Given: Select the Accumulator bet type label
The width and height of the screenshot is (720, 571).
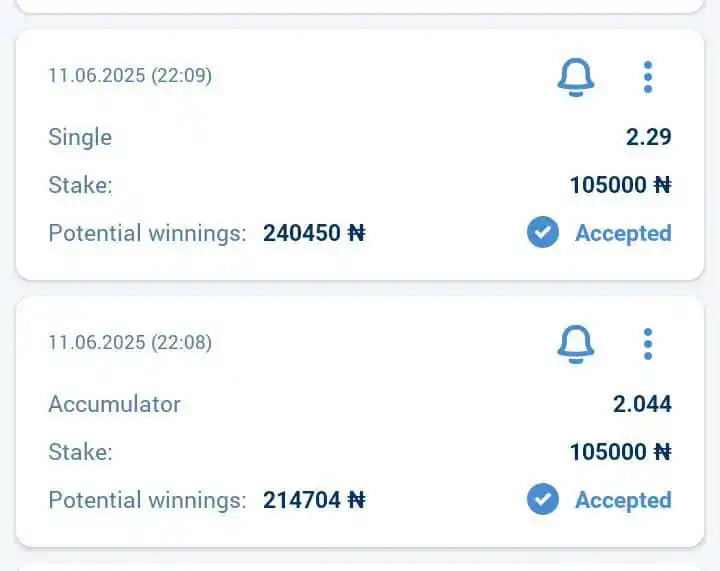Looking at the screenshot, I should point(114,405).
